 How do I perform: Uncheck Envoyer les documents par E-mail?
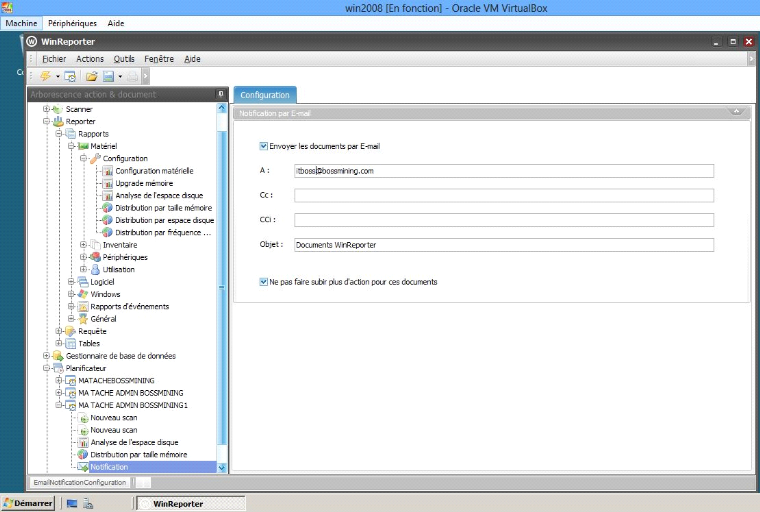[264, 146]
